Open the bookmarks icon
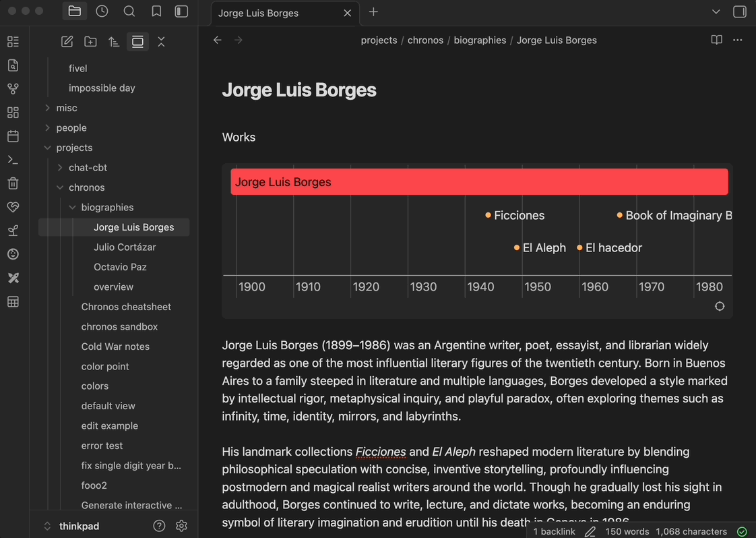 (156, 11)
